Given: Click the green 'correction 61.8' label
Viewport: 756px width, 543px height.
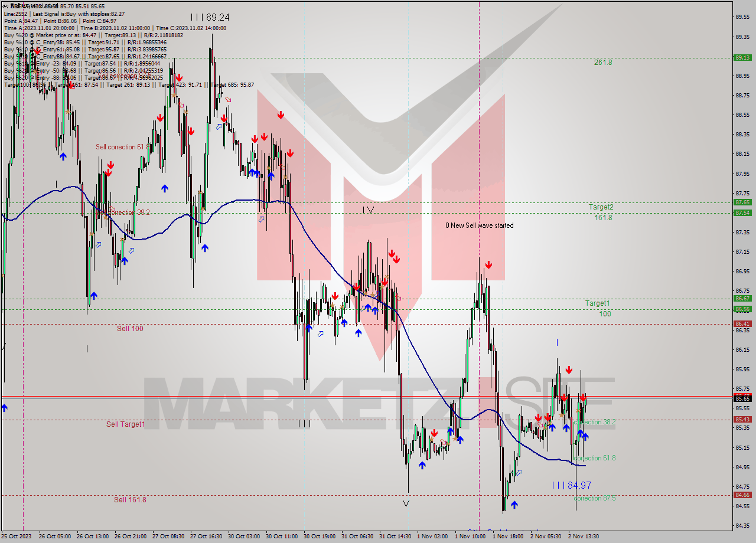Looking at the screenshot, I should 594,459.
